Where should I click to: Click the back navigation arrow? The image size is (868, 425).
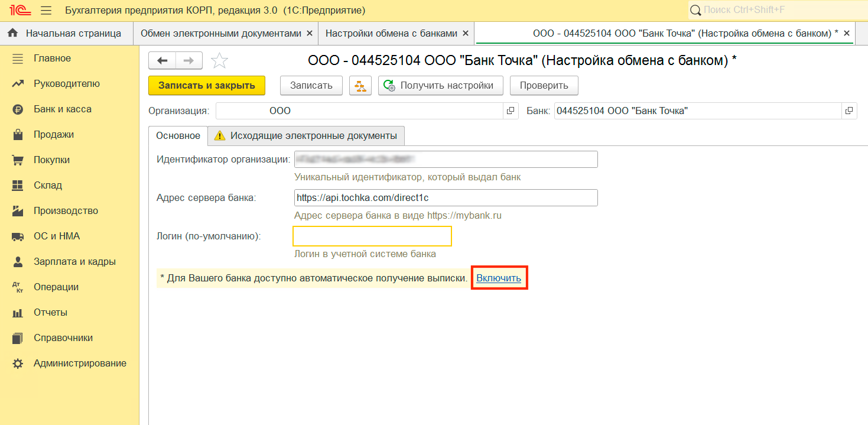(162, 60)
